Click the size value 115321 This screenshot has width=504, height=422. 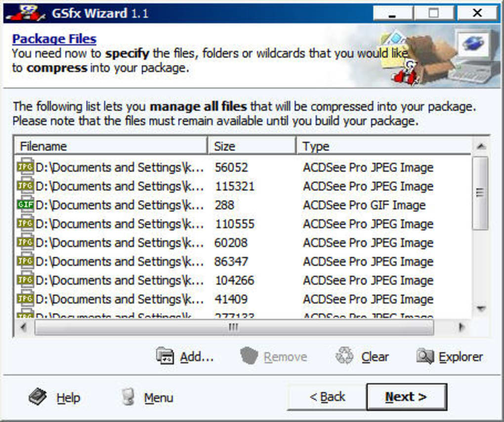point(235,186)
